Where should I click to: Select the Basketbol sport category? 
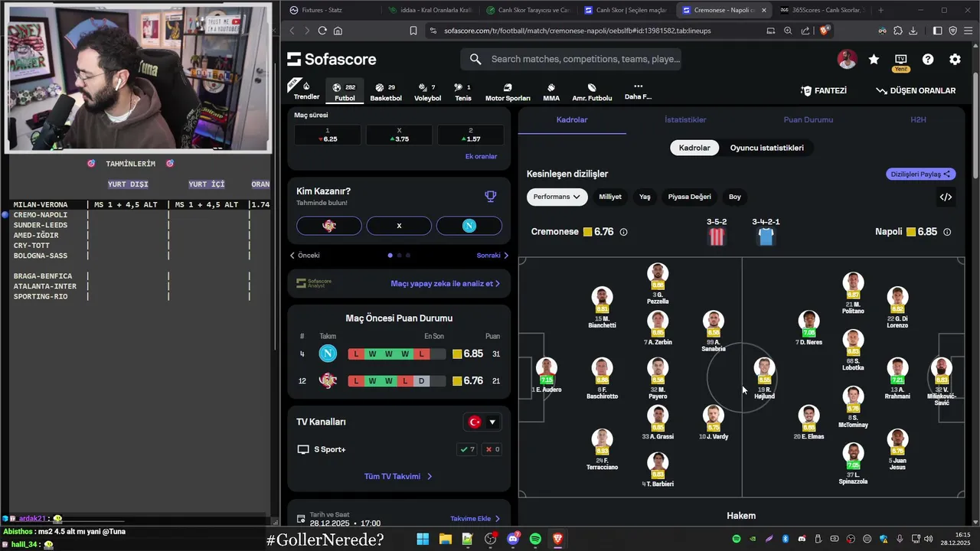(386, 92)
